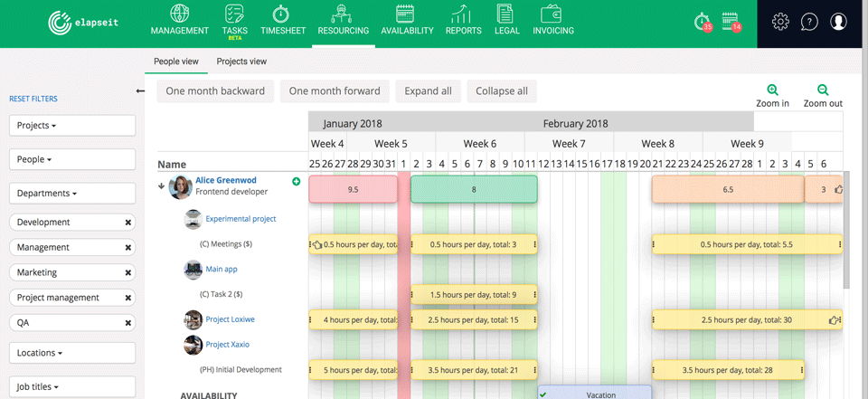868x399 pixels.
Task: Remove the Project management department filter
Action: click(x=127, y=298)
